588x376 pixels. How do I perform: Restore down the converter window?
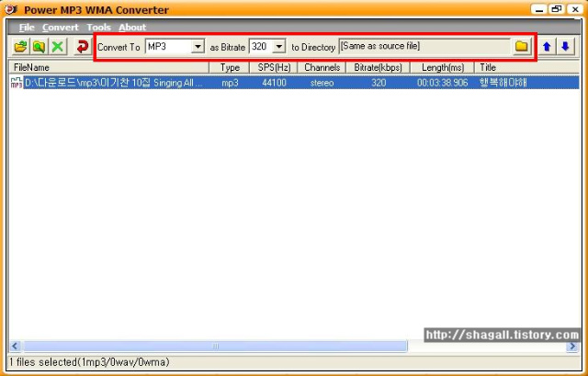tap(556, 9)
